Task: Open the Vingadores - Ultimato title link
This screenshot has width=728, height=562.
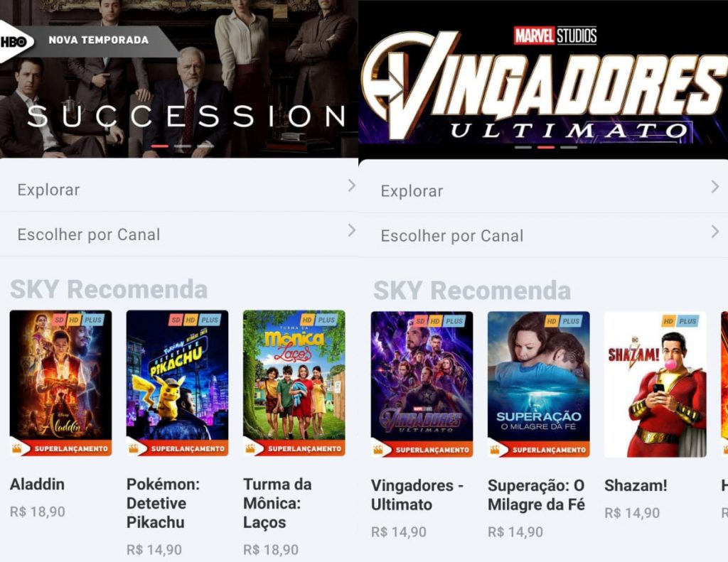Action: [417, 495]
